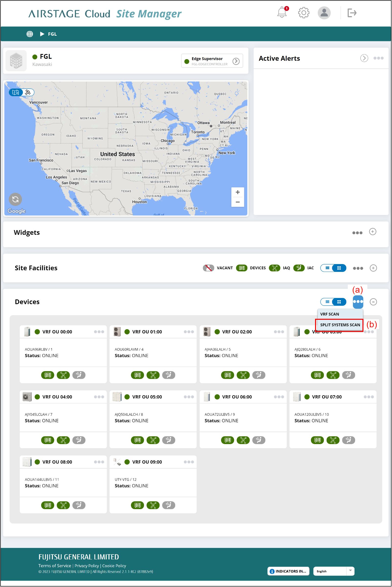
Task: Open the notifications bell icon
Action: [x=282, y=12]
